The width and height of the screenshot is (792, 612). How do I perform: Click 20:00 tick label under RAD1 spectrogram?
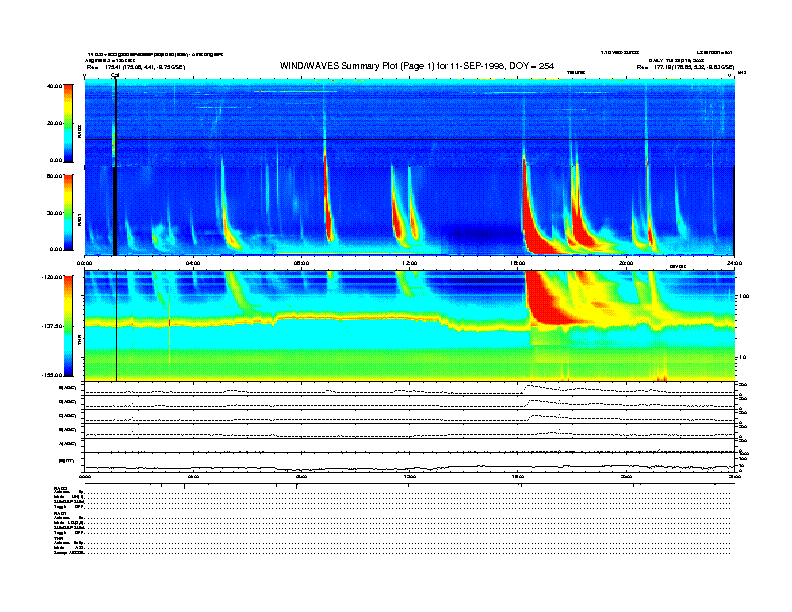coord(626,263)
